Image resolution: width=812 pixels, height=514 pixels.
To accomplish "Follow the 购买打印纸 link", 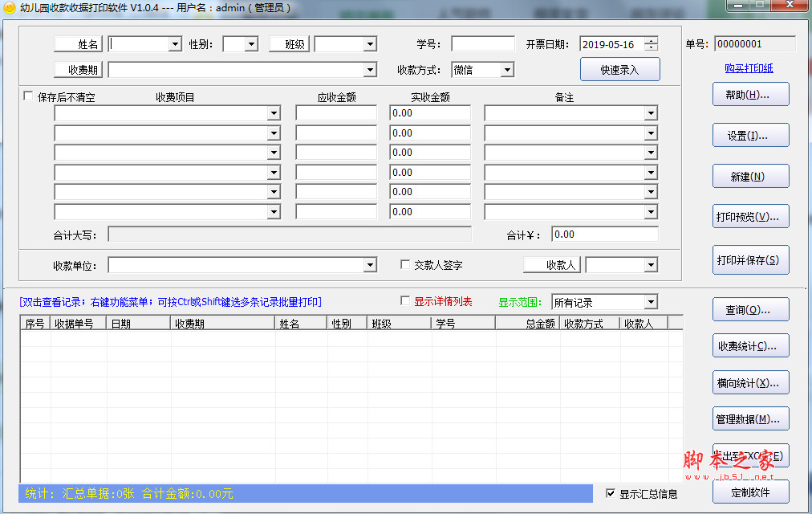I will pos(749,67).
